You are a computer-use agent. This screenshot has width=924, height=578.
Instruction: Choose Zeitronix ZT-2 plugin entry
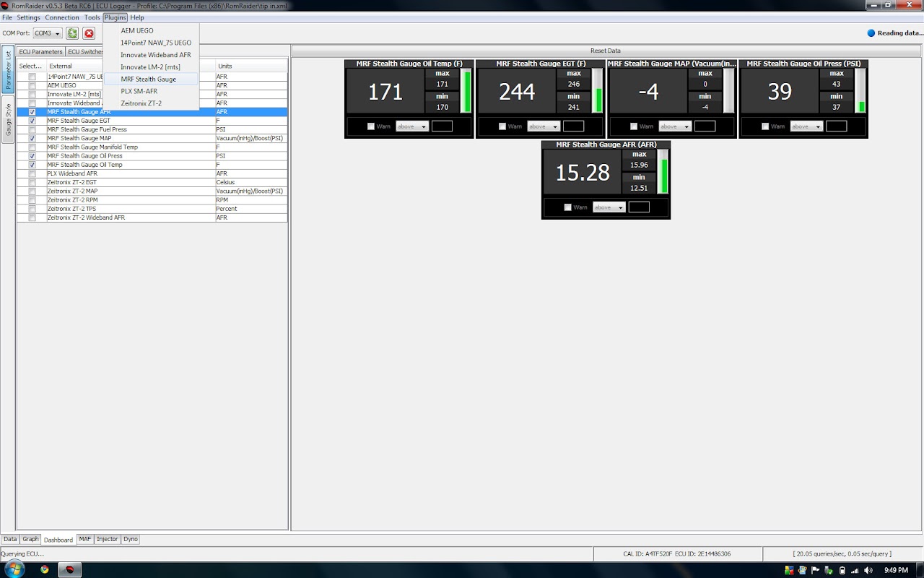pyautogui.click(x=151, y=103)
